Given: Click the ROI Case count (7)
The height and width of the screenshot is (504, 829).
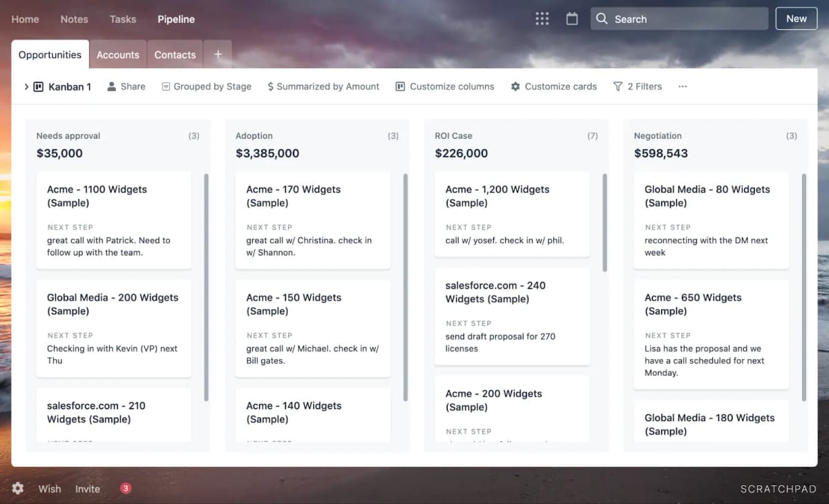Looking at the screenshot, I should pos(592,136).
